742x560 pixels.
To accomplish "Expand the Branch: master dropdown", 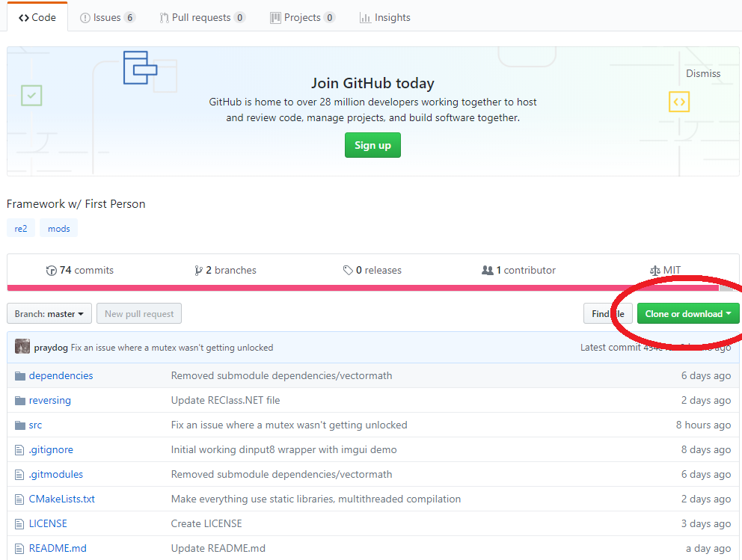I will coord(49,313).
